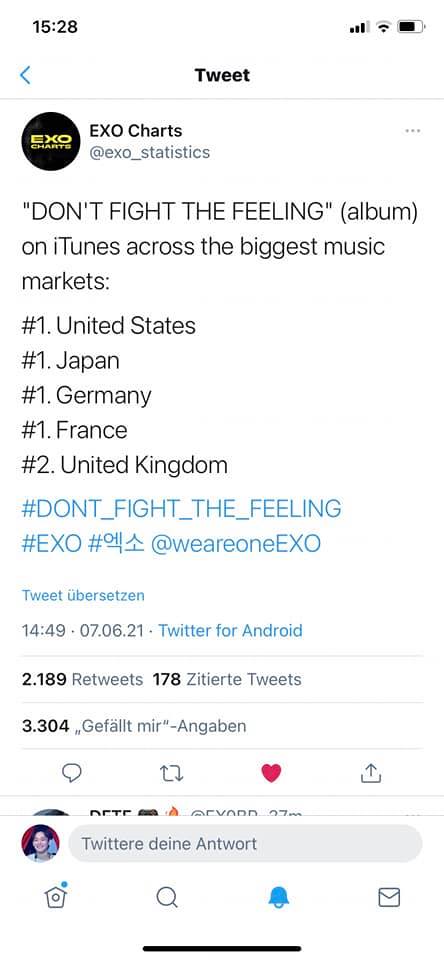Open the @weareoneEXO mention
The image size is (444, 960).
(x=236, y=544)
